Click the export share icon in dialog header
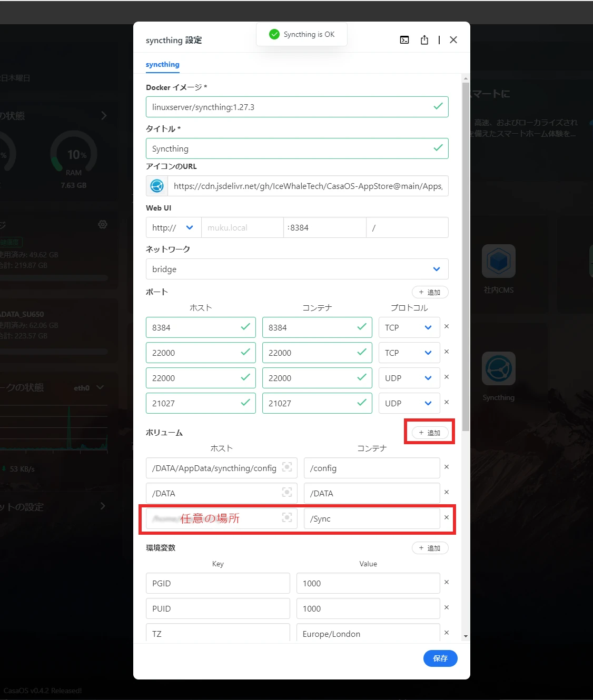This screenshot has width=593, height=700. [x=424, y=40]
